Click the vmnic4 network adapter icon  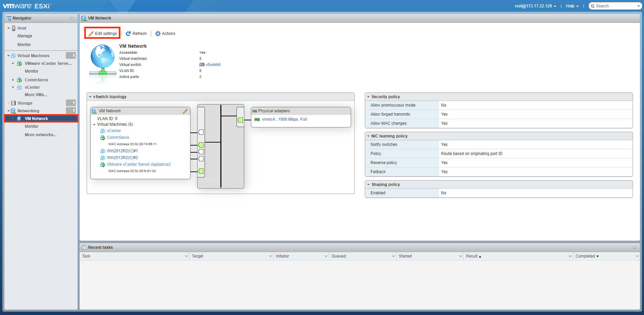coord(257,119)
